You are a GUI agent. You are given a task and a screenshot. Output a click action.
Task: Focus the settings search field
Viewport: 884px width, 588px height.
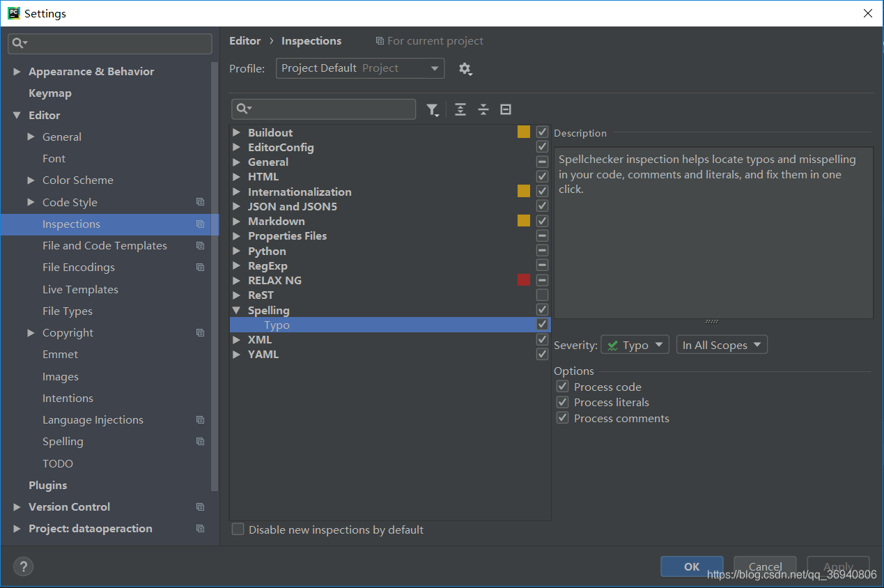(110, 43)
